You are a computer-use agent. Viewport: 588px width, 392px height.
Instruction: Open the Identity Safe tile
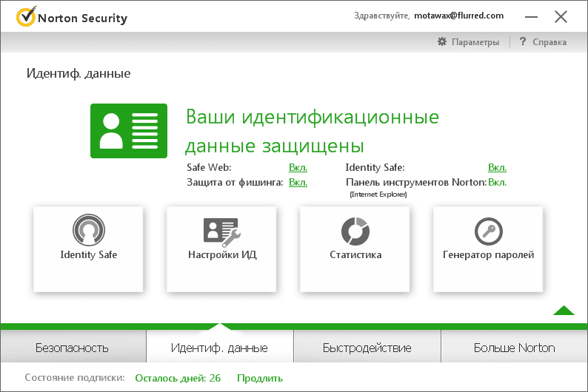pos(88,249)
